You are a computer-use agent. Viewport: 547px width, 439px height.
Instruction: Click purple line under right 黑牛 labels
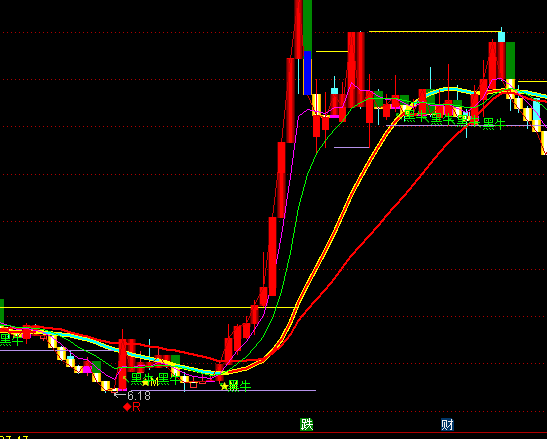(x=466, y=126)
